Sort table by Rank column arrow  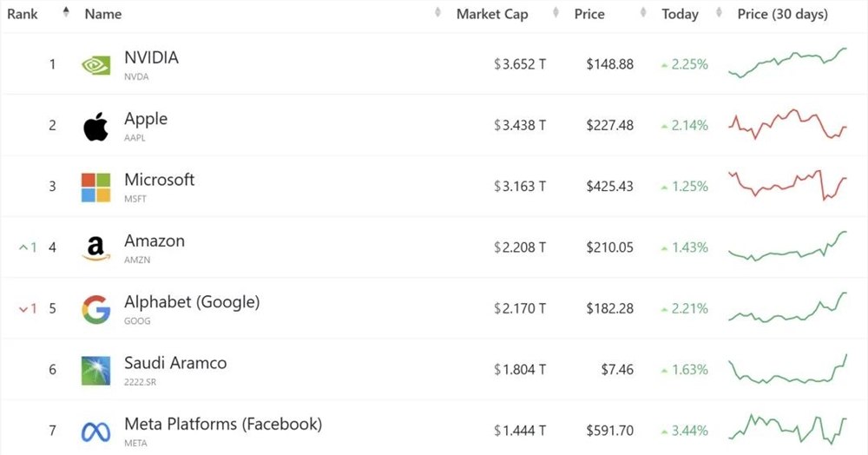point(66,14)
